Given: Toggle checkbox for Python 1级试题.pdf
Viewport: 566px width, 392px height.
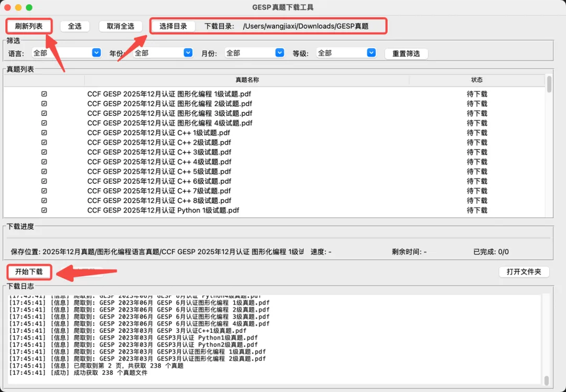Looking at the screenshot, I should (x=44, y=210).
